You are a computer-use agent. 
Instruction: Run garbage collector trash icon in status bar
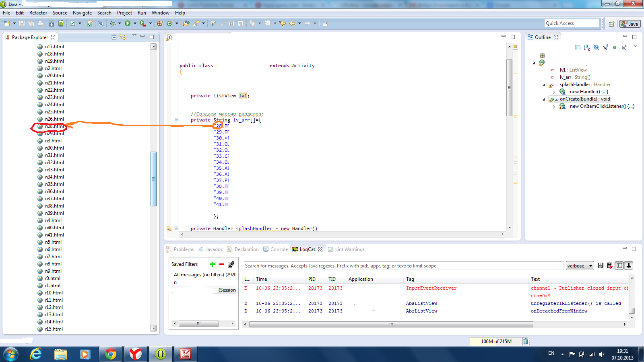[x=525, y=341]
